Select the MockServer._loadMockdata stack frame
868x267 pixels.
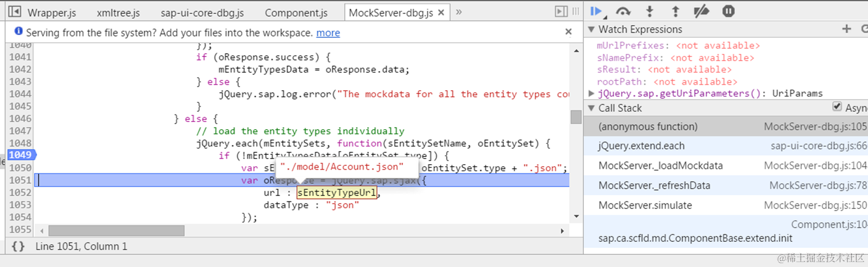(x=726, y=166)
